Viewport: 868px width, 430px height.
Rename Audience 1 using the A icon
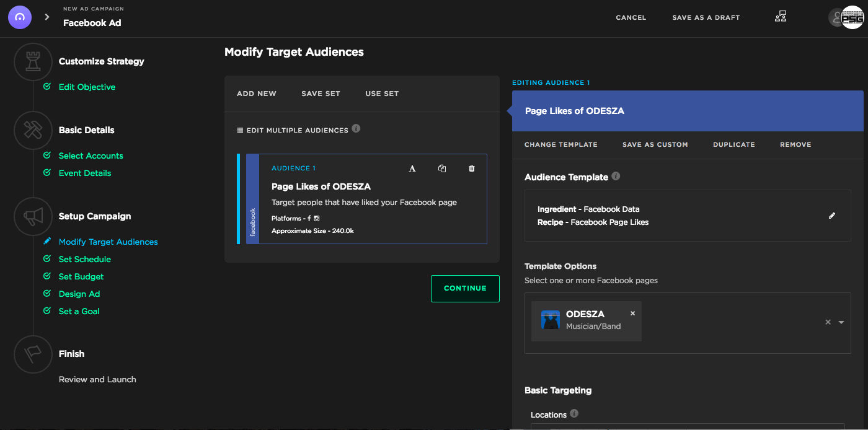[412, 169]
